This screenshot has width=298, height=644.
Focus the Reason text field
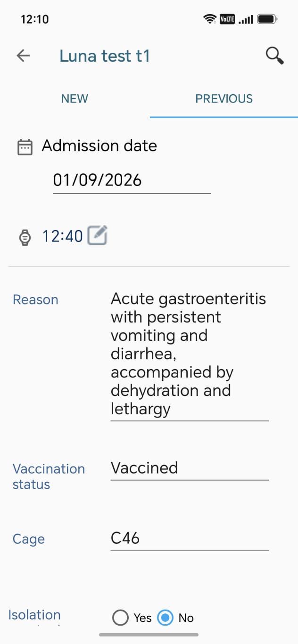(x=190, y=354)
